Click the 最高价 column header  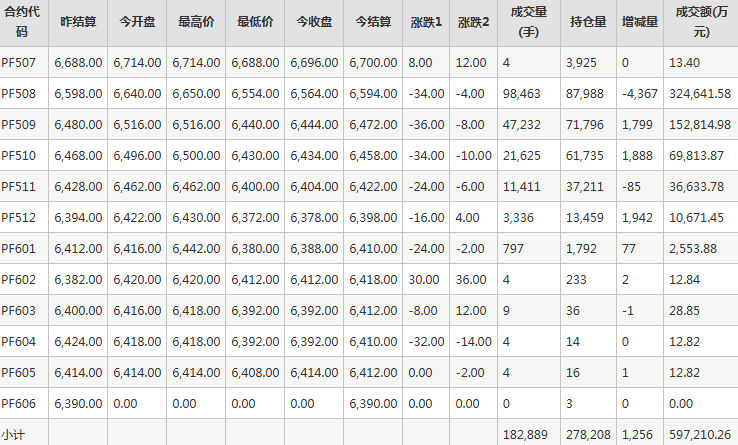(x=196, y=22)
